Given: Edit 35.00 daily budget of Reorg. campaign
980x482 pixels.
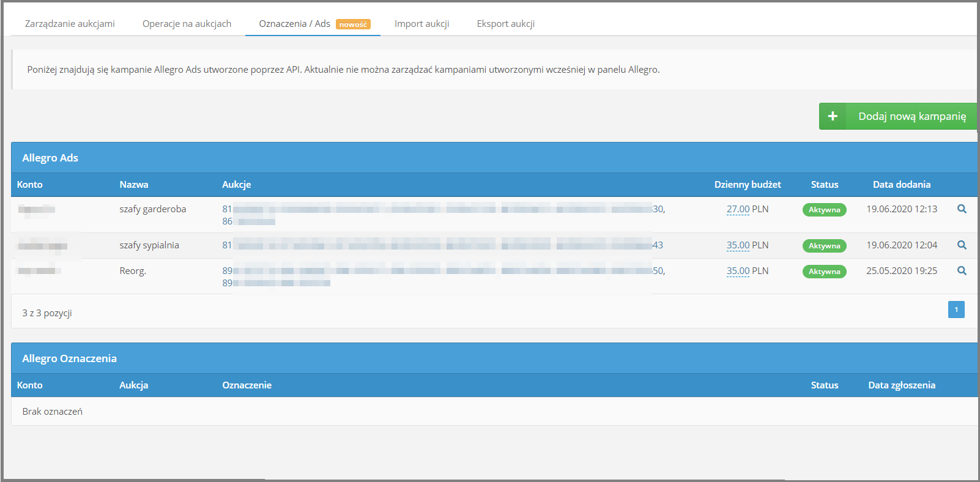Looking at the screenshot, I should tap(738, 271).
